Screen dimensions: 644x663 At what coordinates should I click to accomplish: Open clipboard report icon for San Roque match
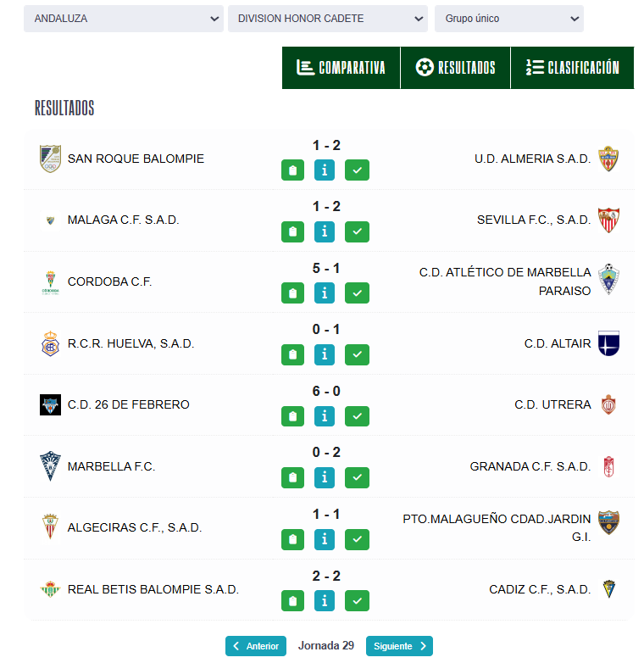tap(293, 170)
